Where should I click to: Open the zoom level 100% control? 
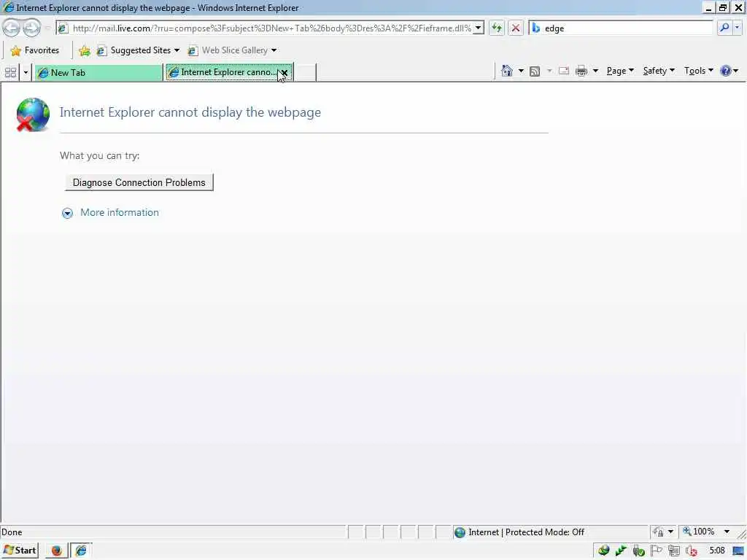(x=699, y=532)
